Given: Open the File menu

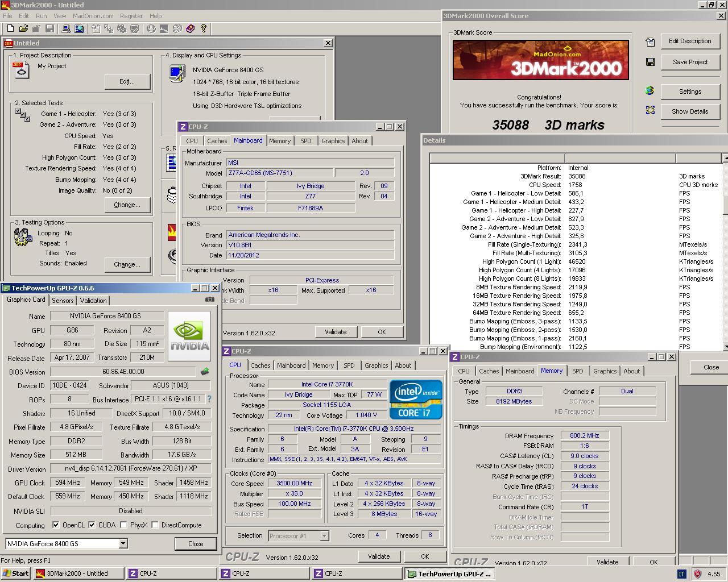Looking at the screenshot, I should (7, 16).
